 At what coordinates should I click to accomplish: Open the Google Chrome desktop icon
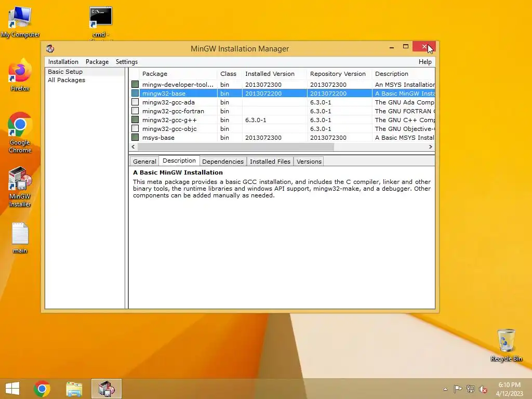[x=20, y=132]
